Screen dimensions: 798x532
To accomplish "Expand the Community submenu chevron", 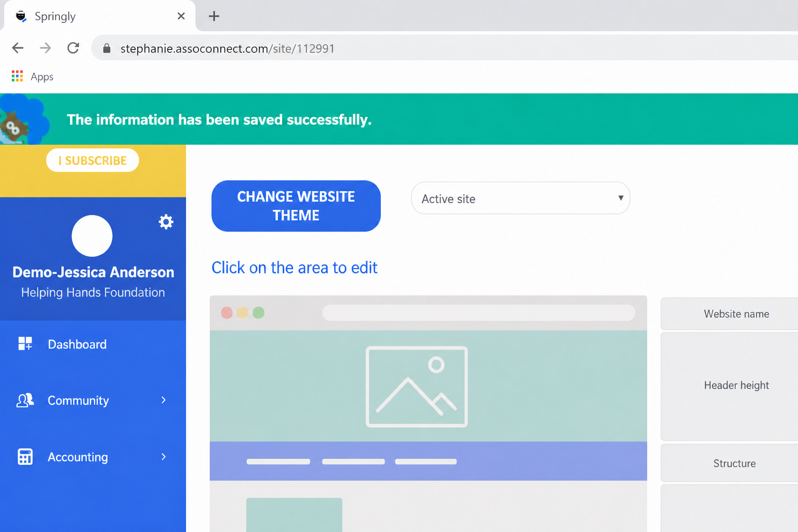I will click(164, 400).
